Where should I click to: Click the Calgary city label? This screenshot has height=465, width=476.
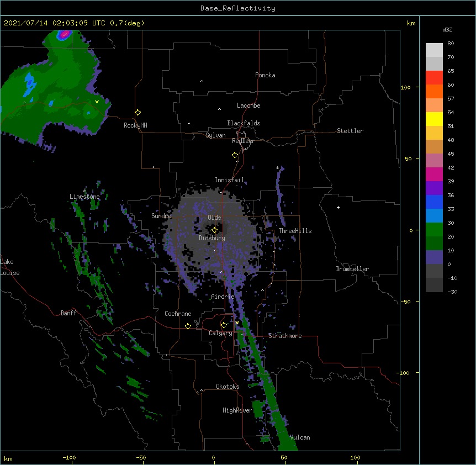220,333
